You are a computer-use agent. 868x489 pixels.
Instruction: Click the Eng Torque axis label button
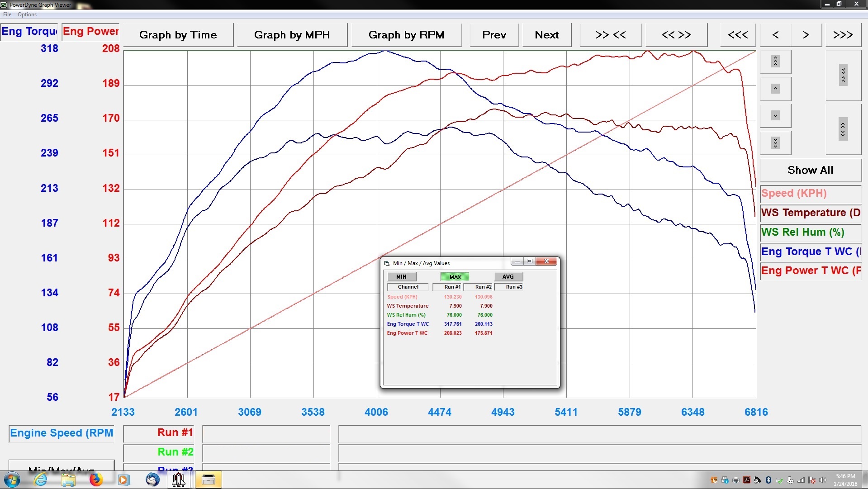29,32
